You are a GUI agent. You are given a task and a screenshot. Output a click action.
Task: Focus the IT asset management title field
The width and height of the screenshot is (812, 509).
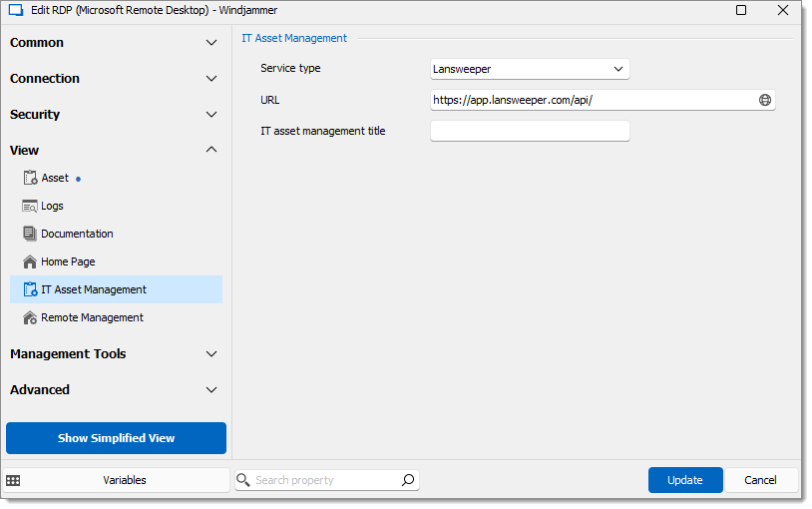[530, 131]
